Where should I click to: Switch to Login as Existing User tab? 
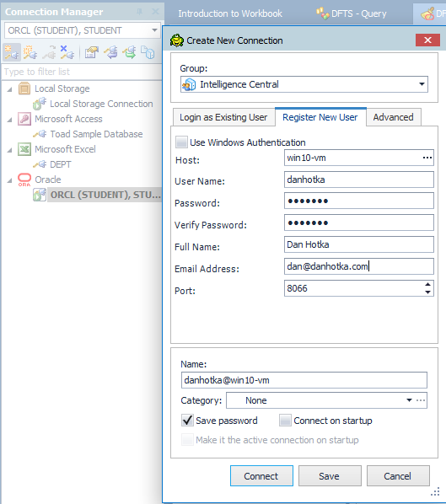223,117
